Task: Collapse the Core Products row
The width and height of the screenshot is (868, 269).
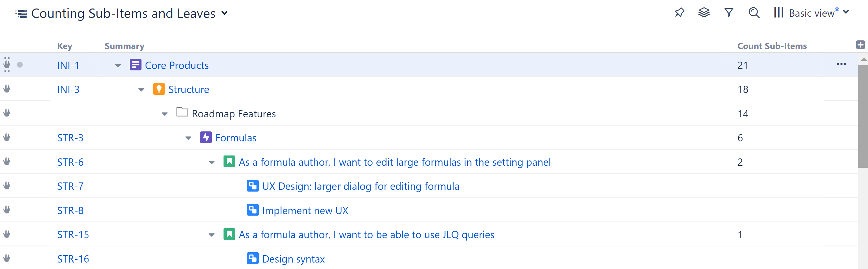Action: (117, 65)
